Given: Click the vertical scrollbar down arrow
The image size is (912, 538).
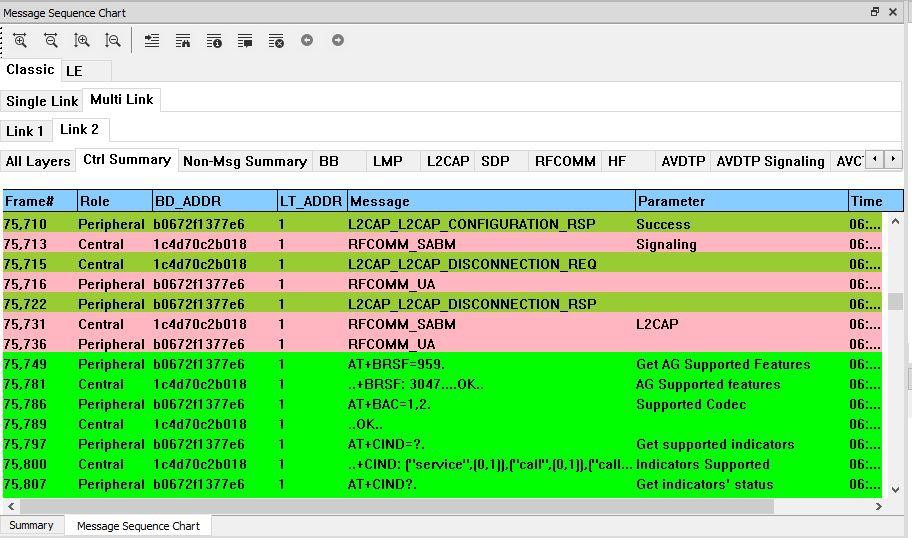Looking at the screenshot, I should click(895, 490).
